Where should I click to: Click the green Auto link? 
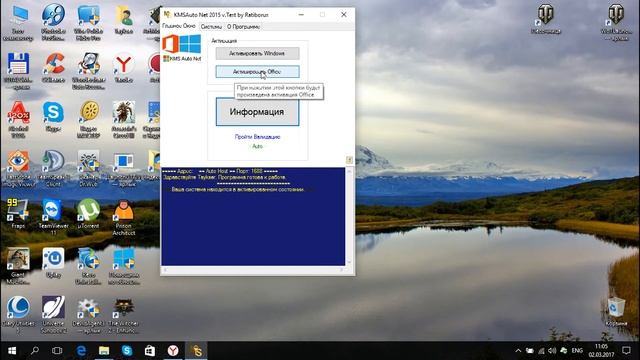click(x=257, y=146)
